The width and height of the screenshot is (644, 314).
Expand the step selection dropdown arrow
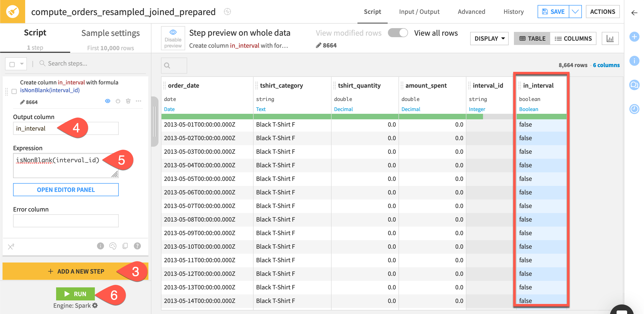(x=22, y=64)
